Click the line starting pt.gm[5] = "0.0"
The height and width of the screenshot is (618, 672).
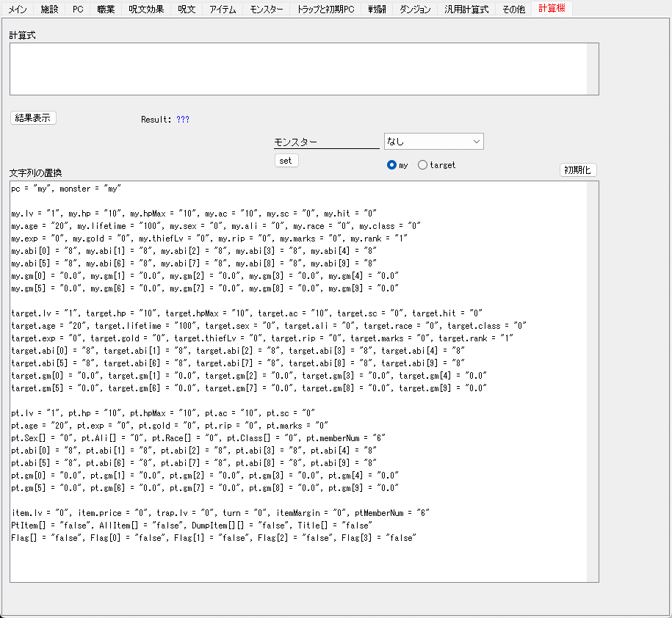pyautogui.click(x=205, y=488)
